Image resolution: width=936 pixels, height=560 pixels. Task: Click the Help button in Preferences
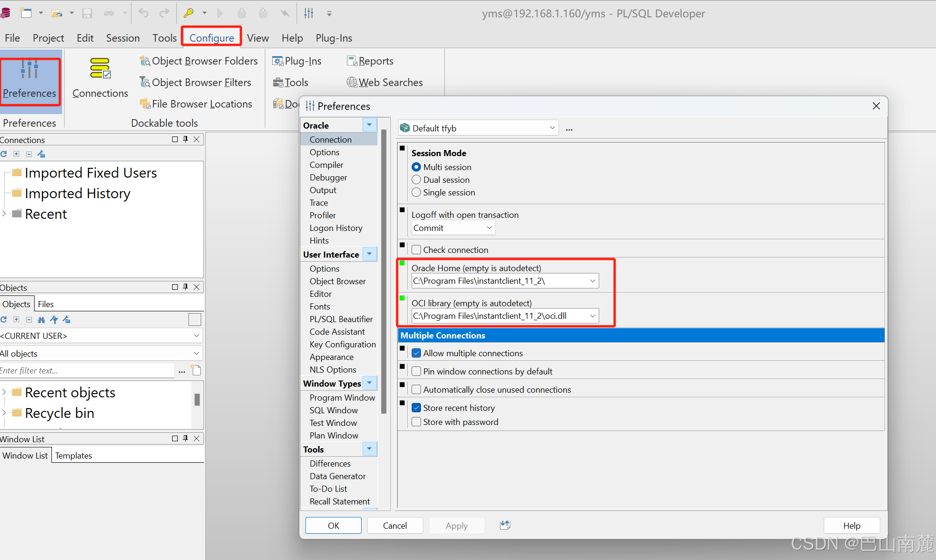pyautogui.click(x=852, y=525)
